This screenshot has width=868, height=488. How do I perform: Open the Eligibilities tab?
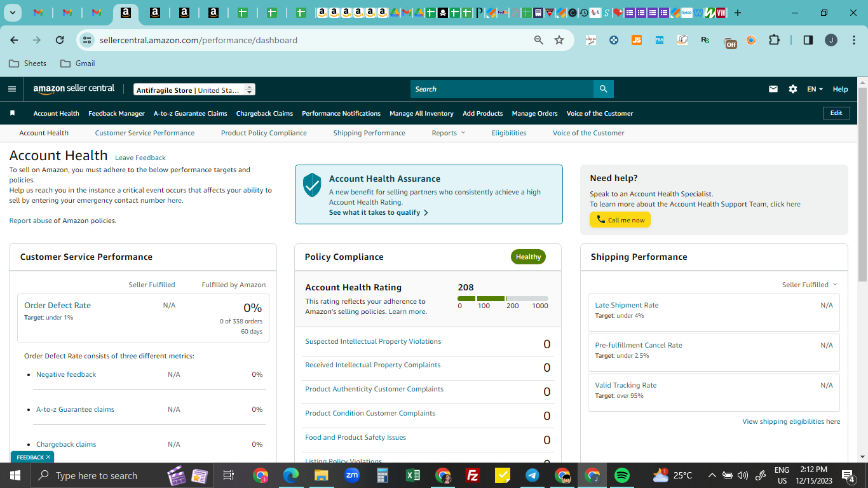[x=509, y=133]
